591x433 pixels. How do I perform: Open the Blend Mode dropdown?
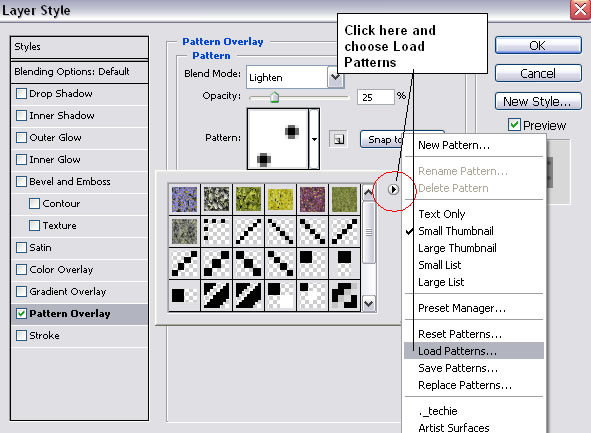click(x=335, y=77)
